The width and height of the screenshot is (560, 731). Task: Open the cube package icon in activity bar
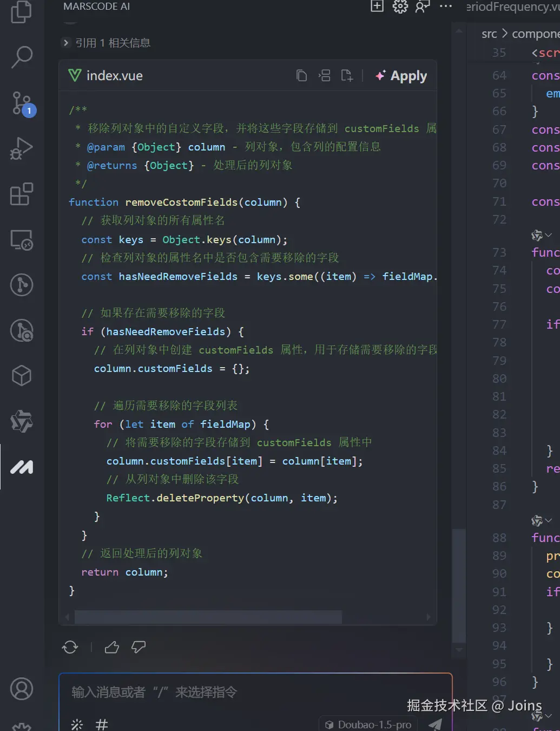pyautogui.click(x=22, y=375)
